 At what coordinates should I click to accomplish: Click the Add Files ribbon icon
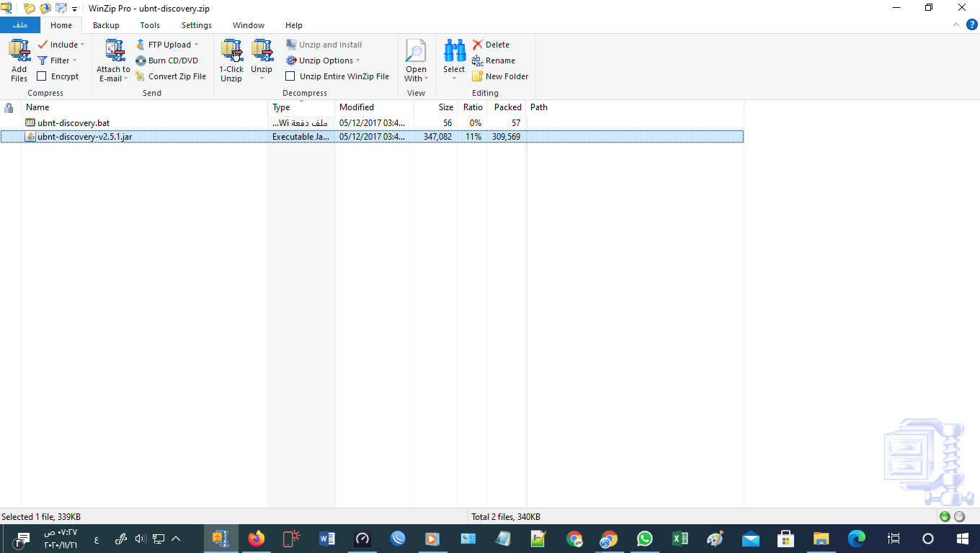point(19,50)
